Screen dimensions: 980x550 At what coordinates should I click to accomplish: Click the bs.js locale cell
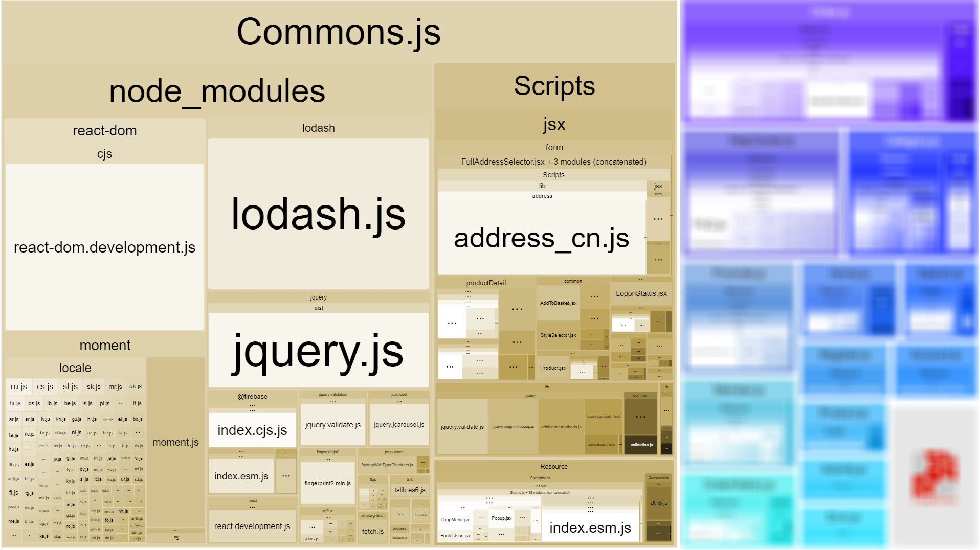click(x=34, y=404)
